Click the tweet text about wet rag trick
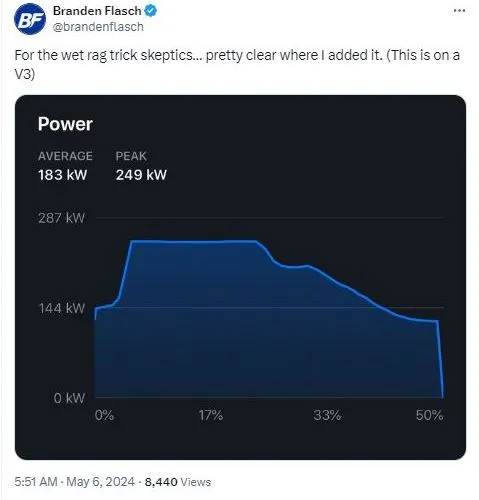479x500 pixels. [x=237, y=64]
